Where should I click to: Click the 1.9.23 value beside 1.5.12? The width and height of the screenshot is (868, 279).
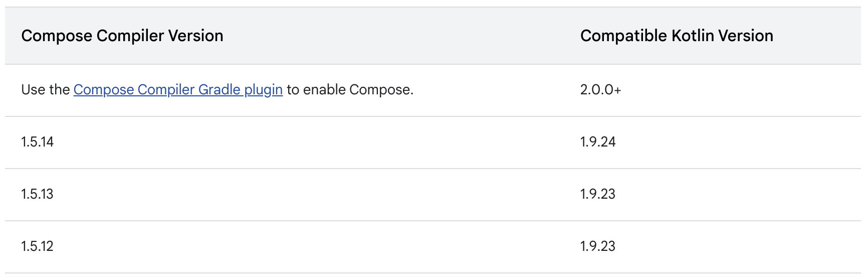pos(598,246)
